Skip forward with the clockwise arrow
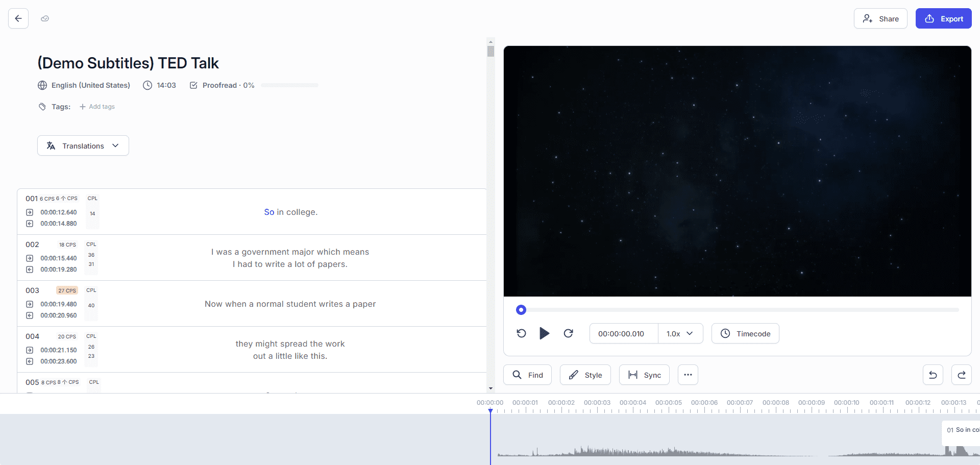Image resolution: width=980 pixels, height=465 pixels. point(568,333)
